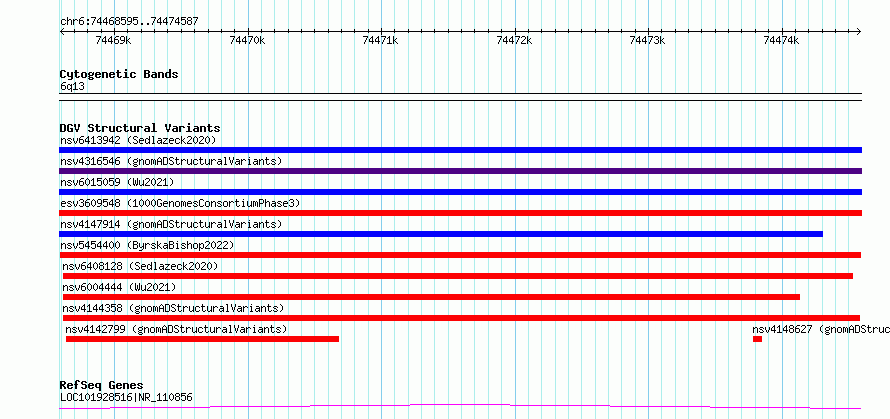Open nsv5454400 (ByrskaBishop2022) label

tap(147, 245)
